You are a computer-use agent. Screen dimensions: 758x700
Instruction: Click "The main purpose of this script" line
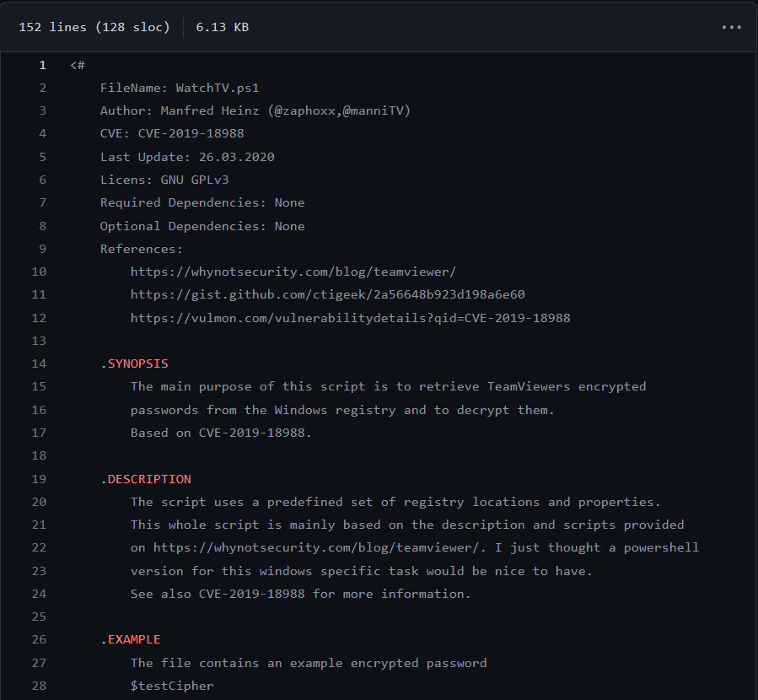(x=388, y=387)
